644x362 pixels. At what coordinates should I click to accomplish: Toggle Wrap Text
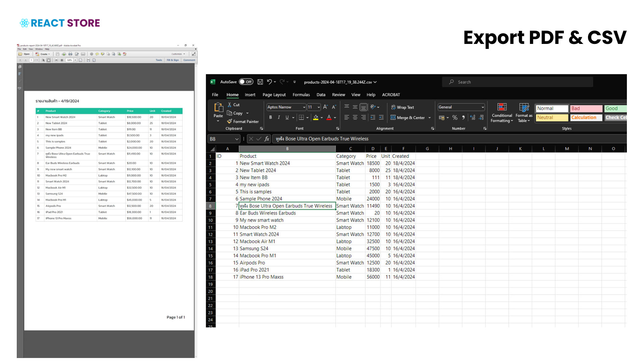pyautogui.click(x=402, y=107)
